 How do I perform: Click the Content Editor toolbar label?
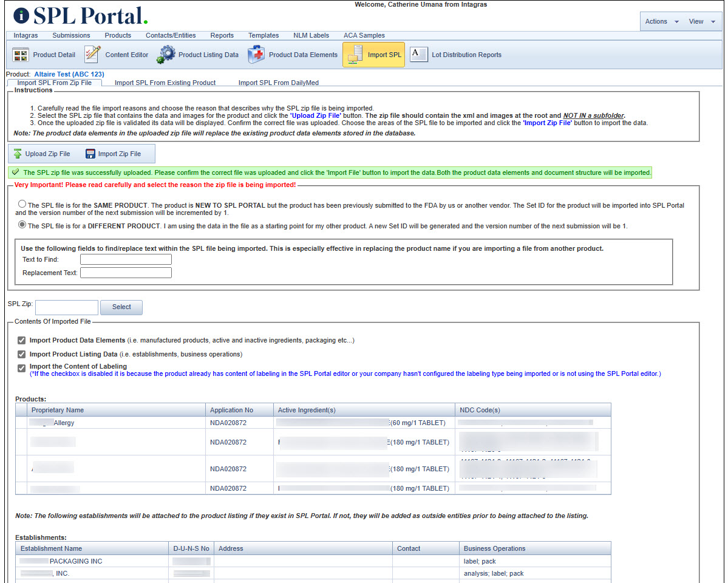point(127,55)
